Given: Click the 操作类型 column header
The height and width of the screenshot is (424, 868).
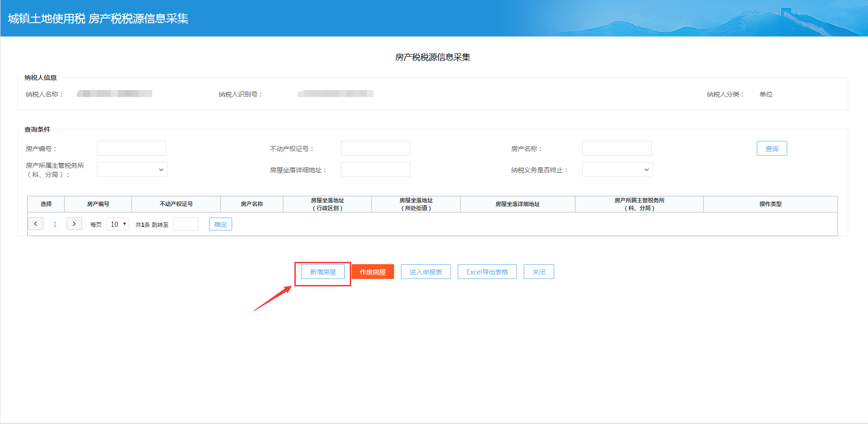Looking at the screenshot, I should click(771, 204).
